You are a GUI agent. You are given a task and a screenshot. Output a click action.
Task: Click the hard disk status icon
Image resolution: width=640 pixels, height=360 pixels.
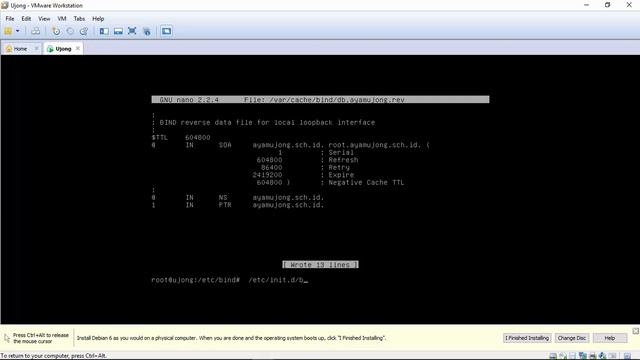(553, 356)
